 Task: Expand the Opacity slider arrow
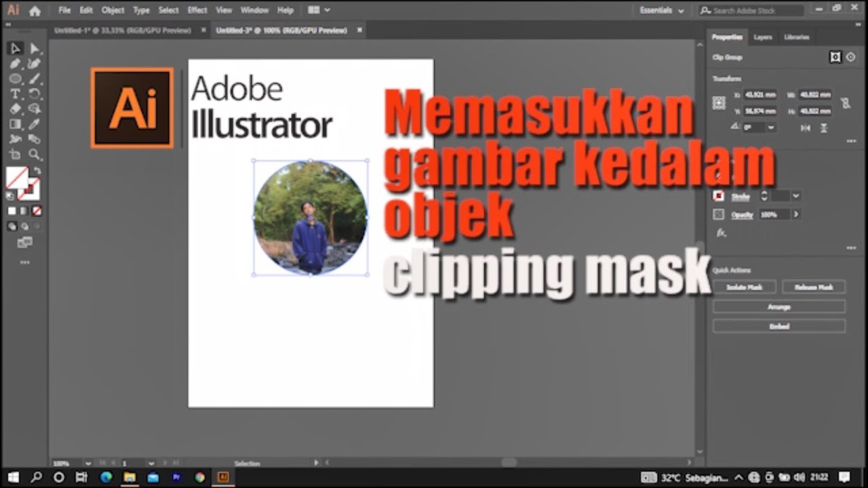pyautogui.click(x=795, y=214)
